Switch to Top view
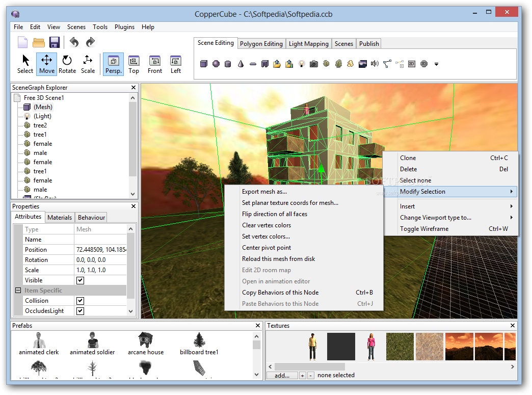 [x=134, y=64]
